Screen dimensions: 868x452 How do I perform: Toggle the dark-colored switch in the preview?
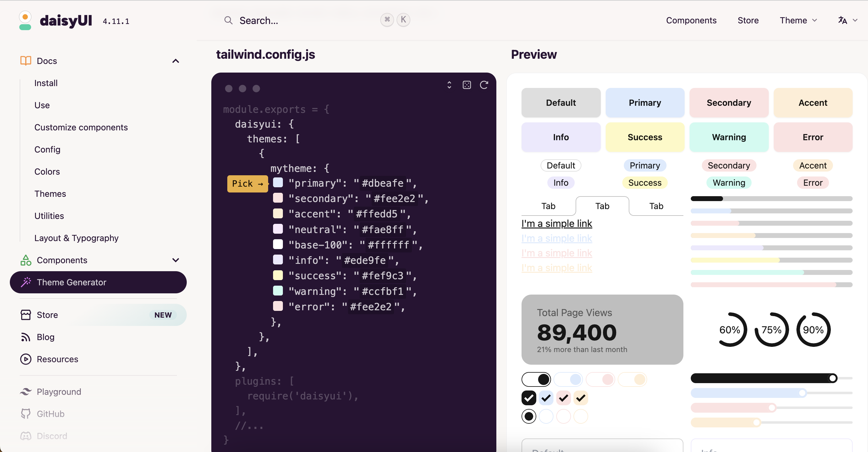point(537,379)
